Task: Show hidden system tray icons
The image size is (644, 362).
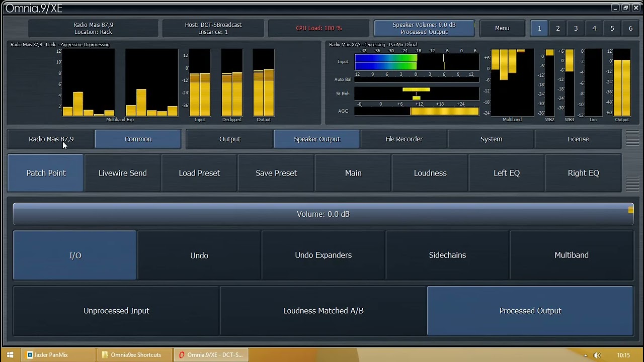Action: (x=586, y=355)
